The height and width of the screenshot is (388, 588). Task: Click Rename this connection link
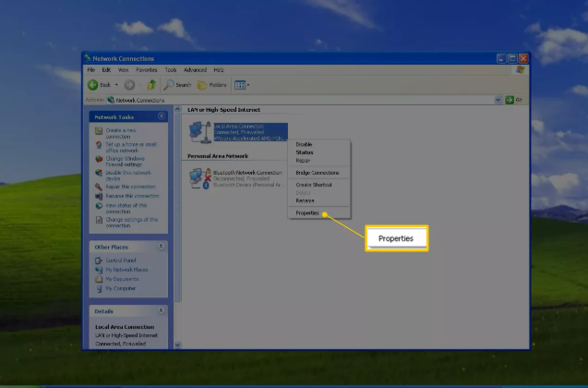[132, 196]
